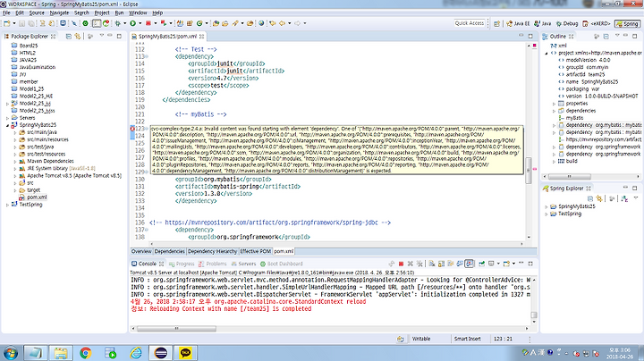644x361 pixels.
Task: Click the New file toolbar icon
Action: 6,23
